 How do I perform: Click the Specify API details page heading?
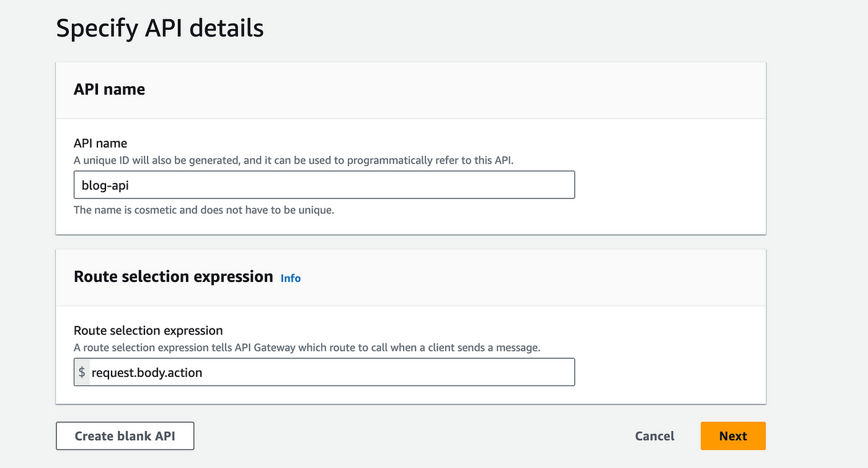tap(160, 29)
